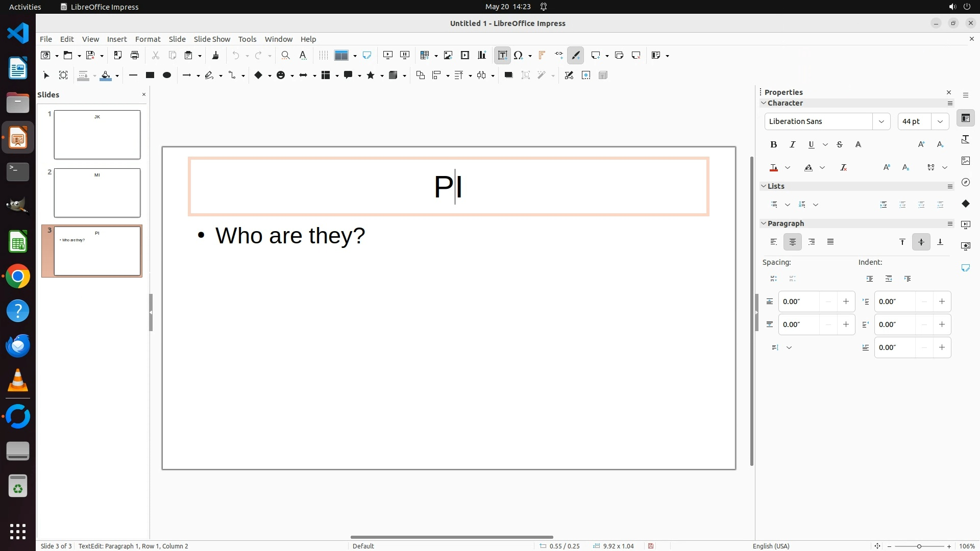Viewport: 980px width, 551px height.
Task: Increase the above-paragraph spacing value
Action: 846,302
